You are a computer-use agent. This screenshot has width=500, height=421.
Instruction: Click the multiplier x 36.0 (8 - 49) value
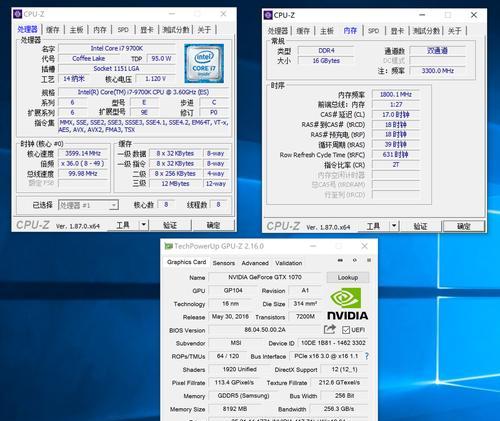[83, 163]
